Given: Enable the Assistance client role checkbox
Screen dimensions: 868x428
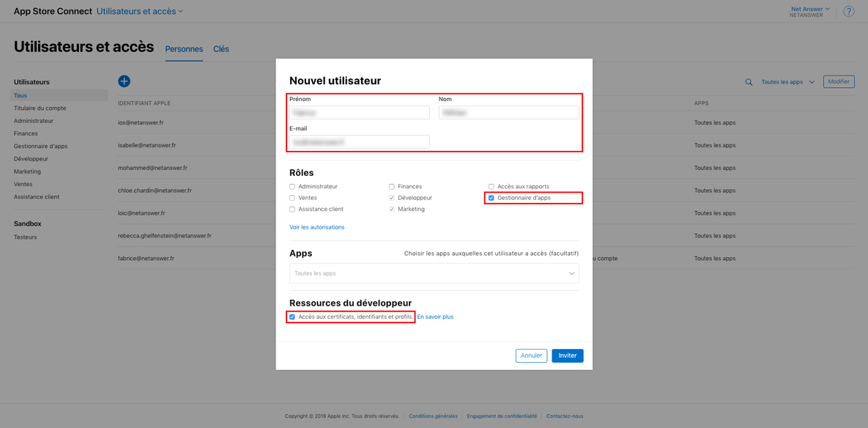Looking at the screenshot, I should click(292, 210).
